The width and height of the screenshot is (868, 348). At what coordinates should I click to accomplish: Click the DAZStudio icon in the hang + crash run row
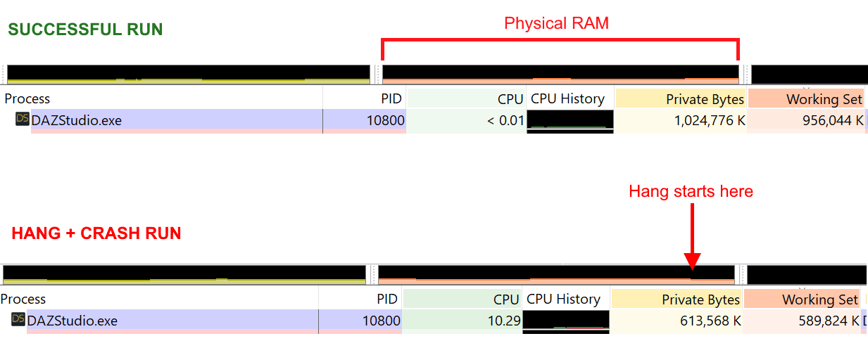18,320
